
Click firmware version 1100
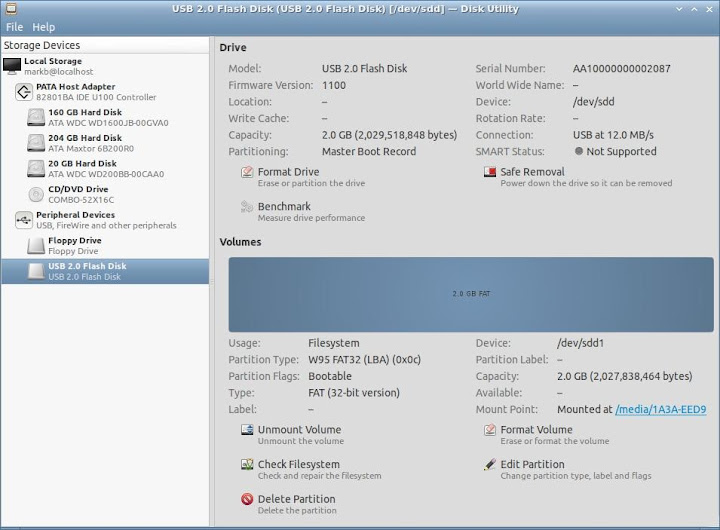pos(334,85)
